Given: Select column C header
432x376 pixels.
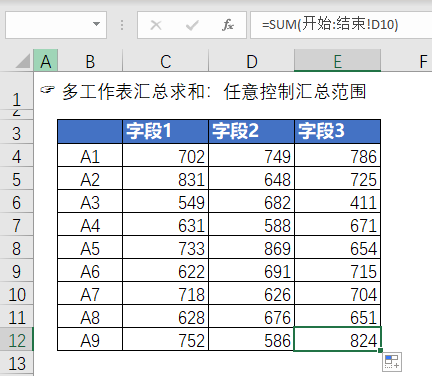Looking at the screenshot, I should (165, 61).
